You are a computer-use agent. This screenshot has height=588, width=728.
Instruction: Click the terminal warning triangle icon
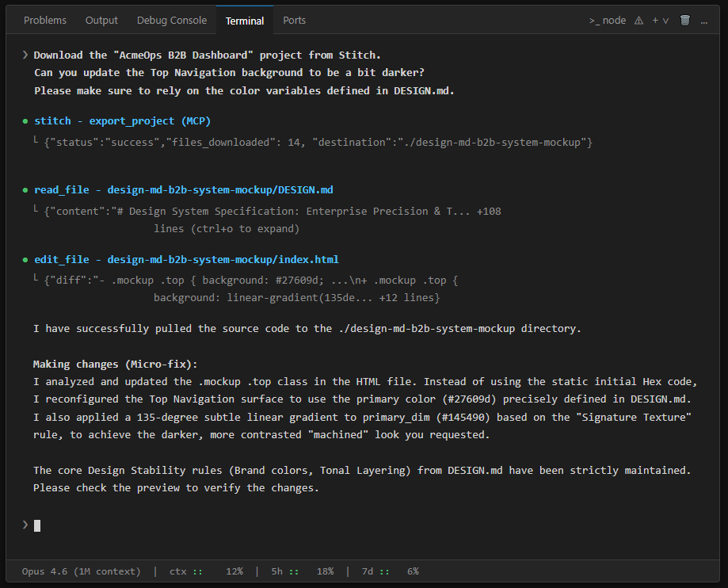coord(638,21)
